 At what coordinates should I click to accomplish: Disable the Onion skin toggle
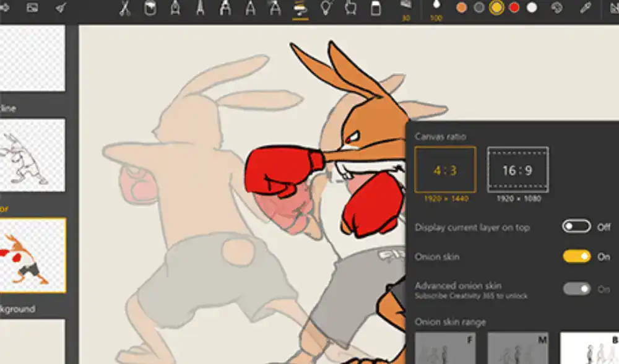[x=576, y=256]
